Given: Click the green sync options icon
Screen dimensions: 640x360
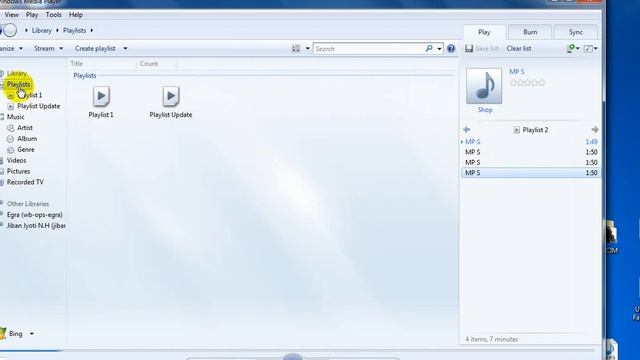Looking at the screenshot, I should coord(571,49).
